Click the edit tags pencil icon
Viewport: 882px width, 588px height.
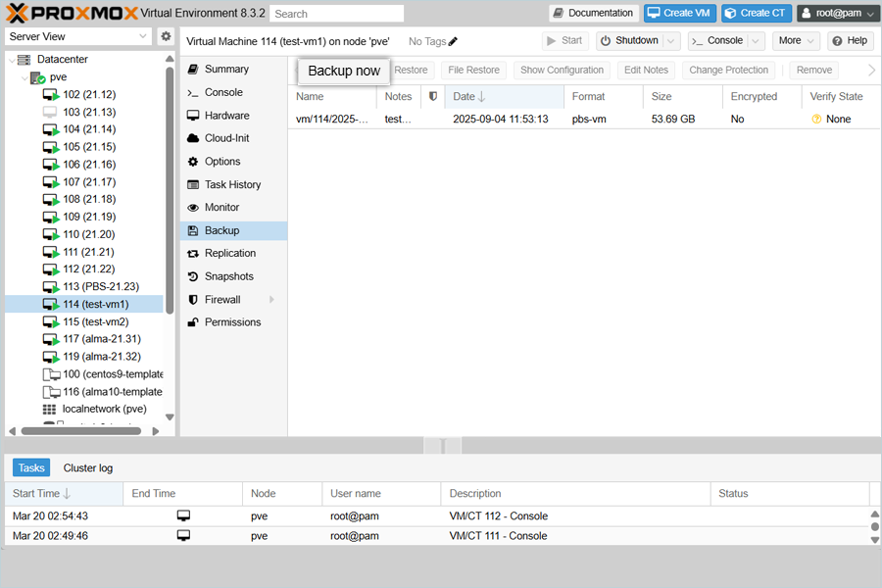pos(453,41)
